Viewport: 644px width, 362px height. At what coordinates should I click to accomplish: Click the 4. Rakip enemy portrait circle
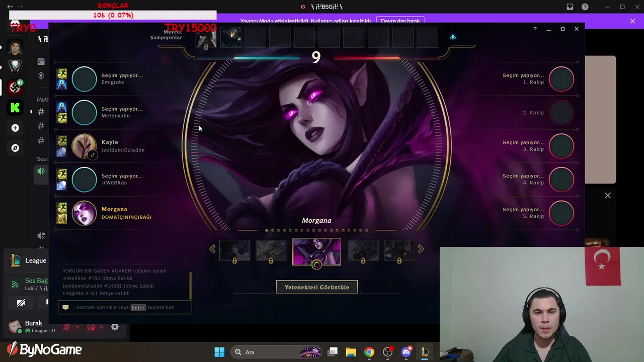(561, 179)
